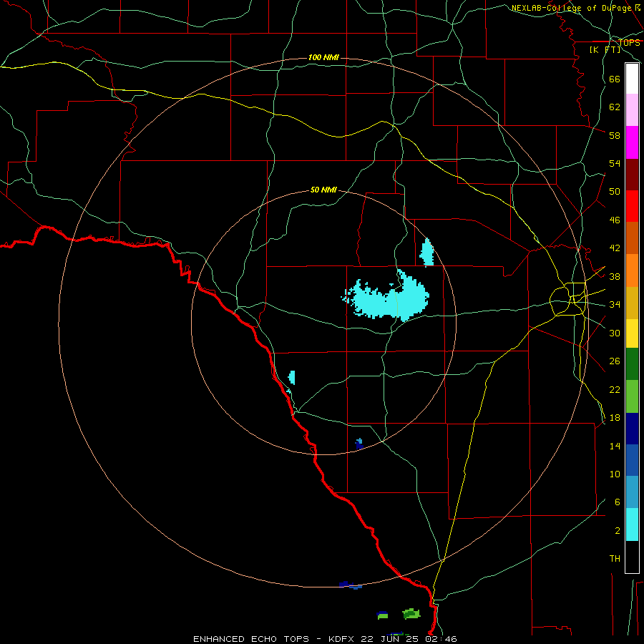Image resolution: width=644 pixels, height=644 pixels.
Task: Click the 50 NMI range ring label
Action: click(x=323, y=190)
